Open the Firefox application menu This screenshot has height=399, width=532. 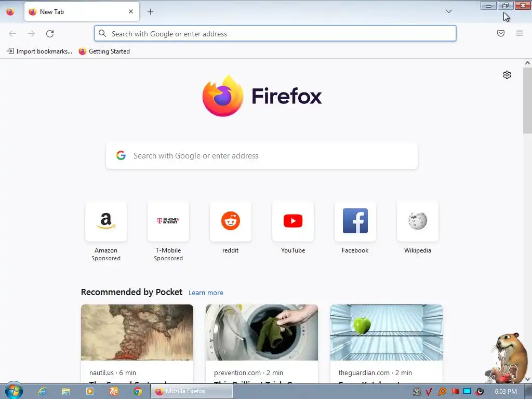pyautogui.click(x=520, y=33)
